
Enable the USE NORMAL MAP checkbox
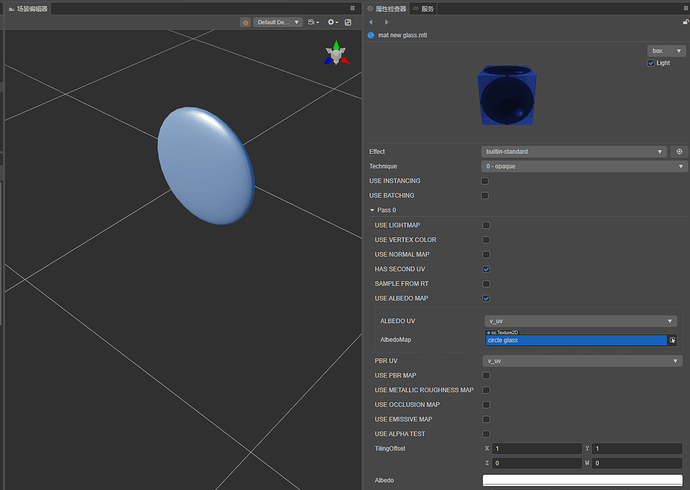click(x=486, y=254)
